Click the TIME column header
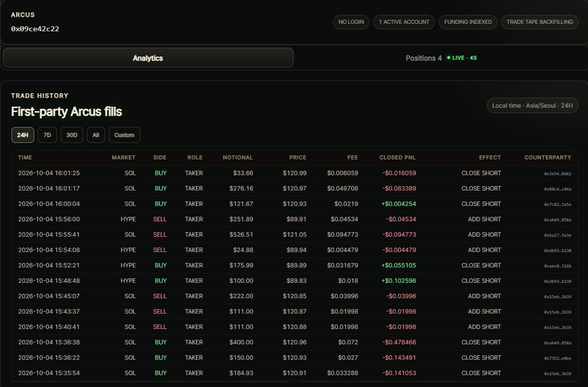The image size is (588, 387). pyautogui.click(x=25, y=158)
